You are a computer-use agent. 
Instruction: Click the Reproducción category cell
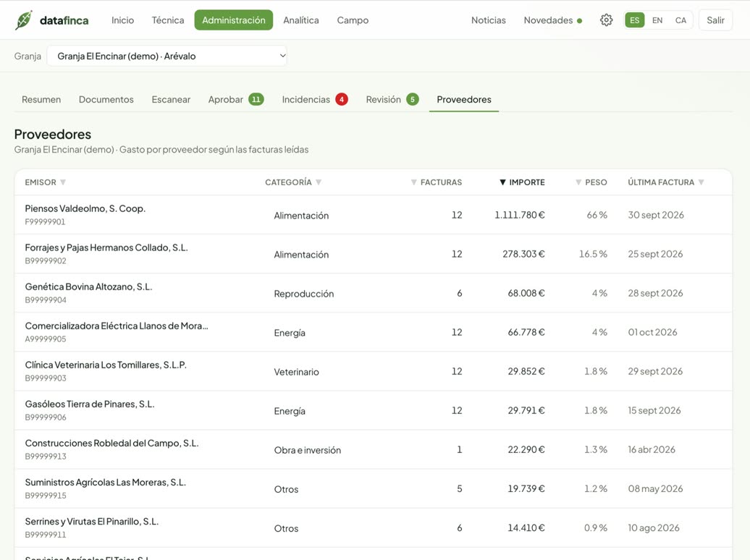pyautogui.click(x=304, y=294)
